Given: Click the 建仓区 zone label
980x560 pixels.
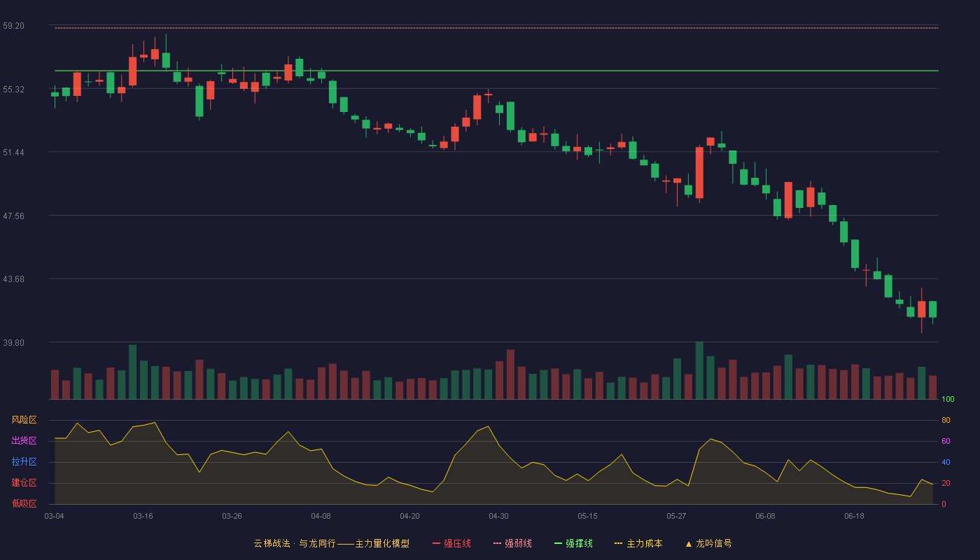Looking at the screenshot, I should pyautogui.click(x=24, y=483).
